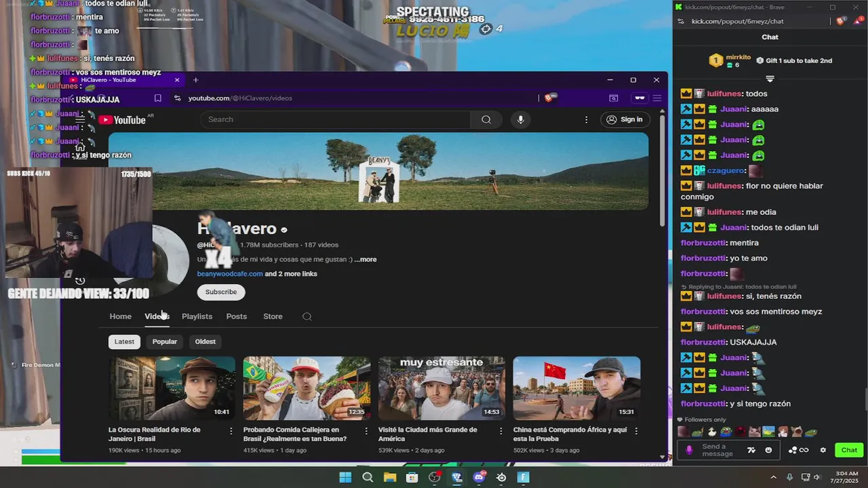Sort videos by Oldest
This screenshot has width=868, height=488.
(205, 342)
